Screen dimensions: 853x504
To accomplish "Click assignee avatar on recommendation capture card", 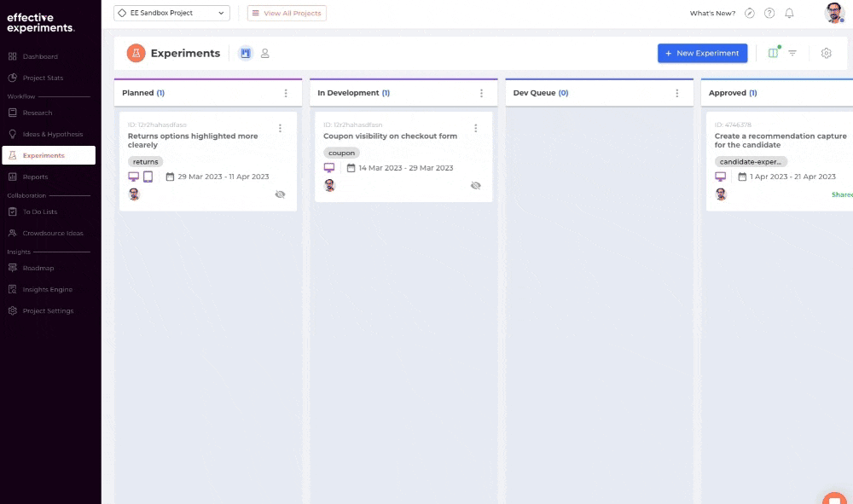I will click(721, 194).
